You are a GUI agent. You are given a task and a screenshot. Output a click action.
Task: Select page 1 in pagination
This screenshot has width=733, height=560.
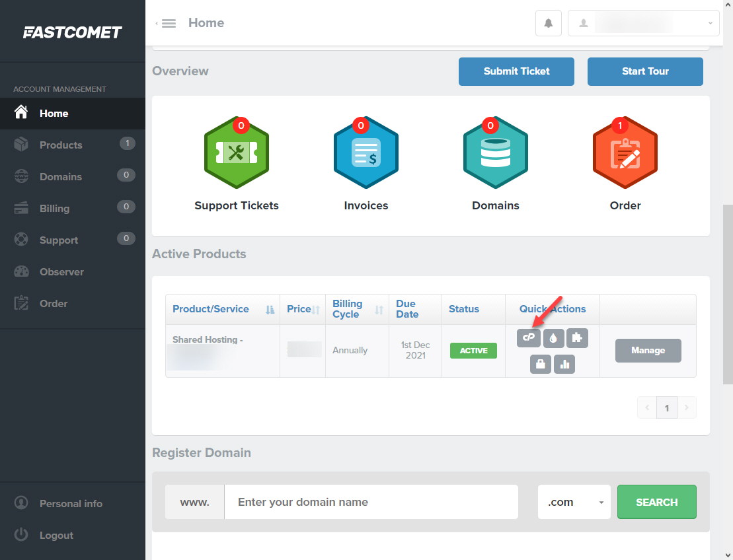coord(667,407)
